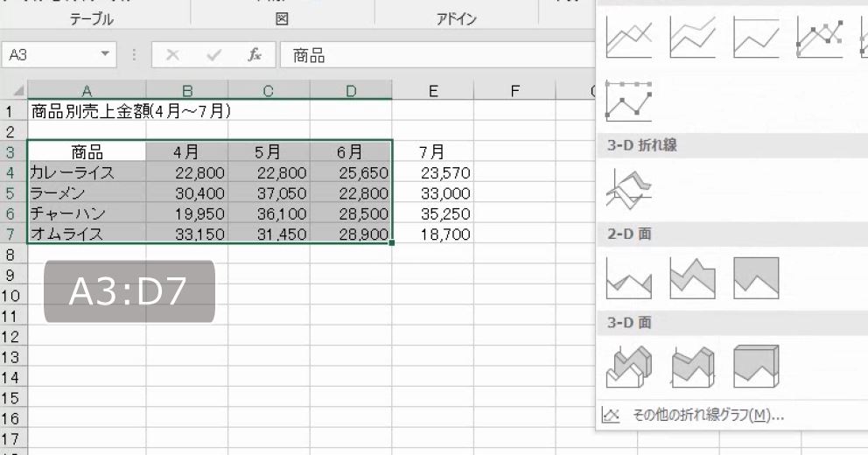Screen dimensions: 868x455
Task: Click the formula bar containing 商品
Action: 437,55
